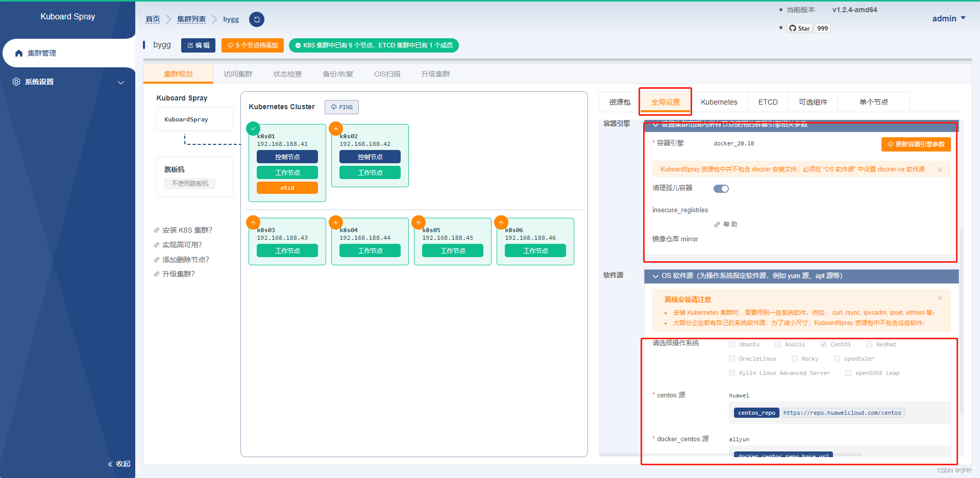Open the admin user dropdown
The image size is (980, 478).
949,18
